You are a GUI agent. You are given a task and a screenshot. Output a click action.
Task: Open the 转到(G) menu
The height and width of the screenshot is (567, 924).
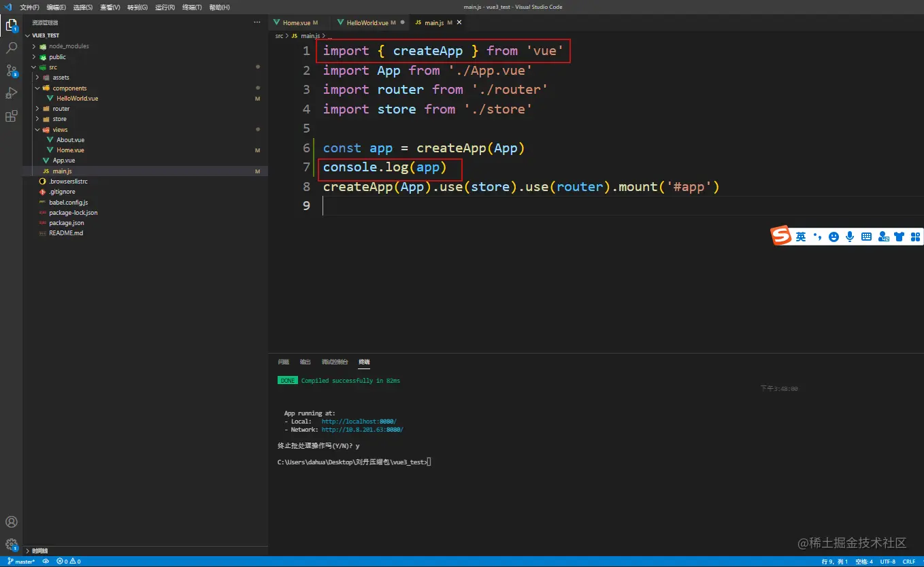pyautogui.click(x=137, y=7)
